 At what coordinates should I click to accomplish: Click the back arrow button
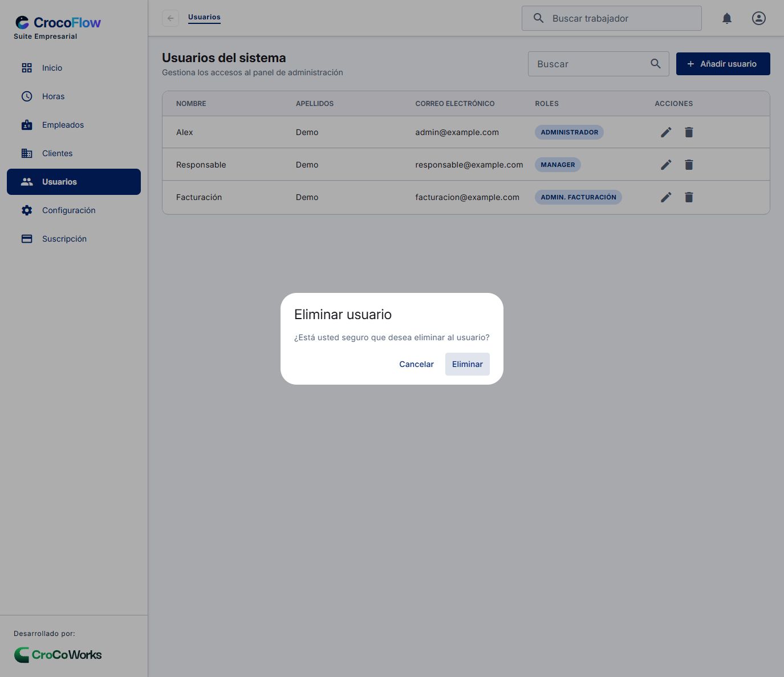[170, 18]
